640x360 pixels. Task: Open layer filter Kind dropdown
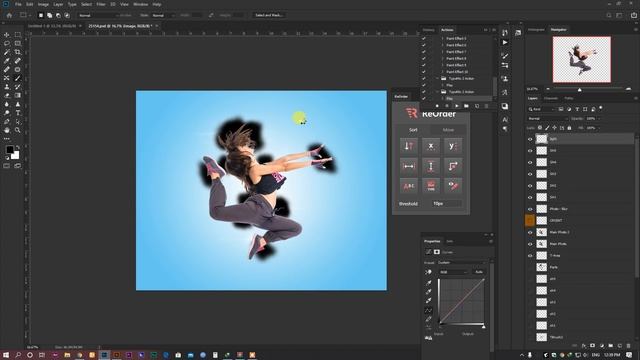point(541,109)
